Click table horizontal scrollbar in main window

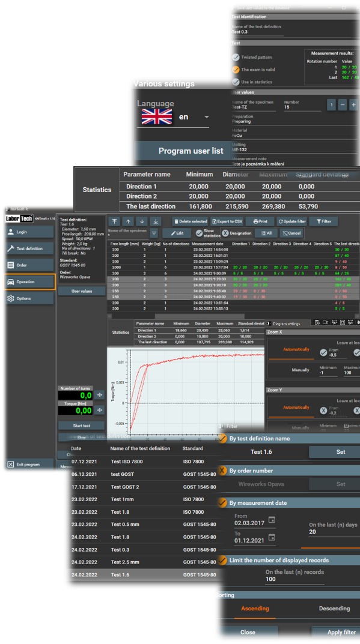point(200,316)
